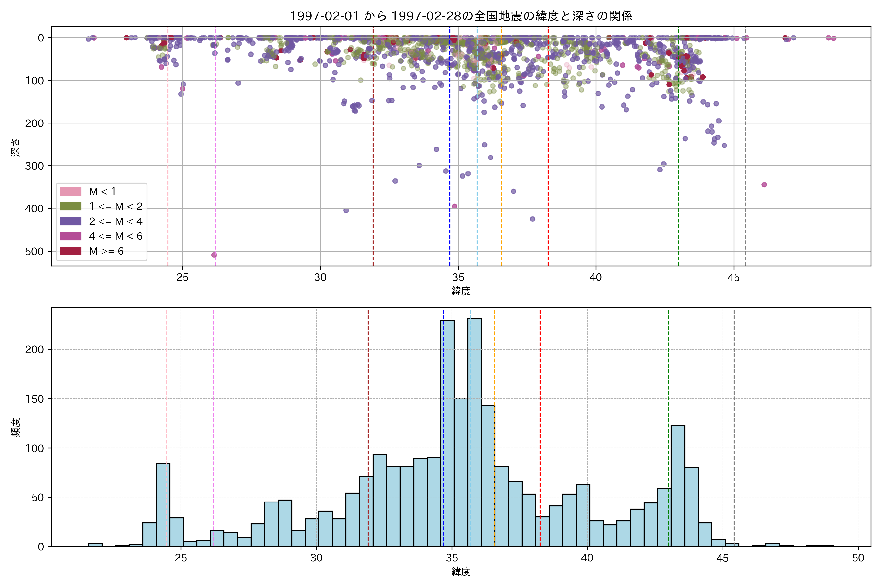Click the 50 tick label on histogram x-axis
The height and width of the screenshot is (588, 882).
click(x=858, y=558)
